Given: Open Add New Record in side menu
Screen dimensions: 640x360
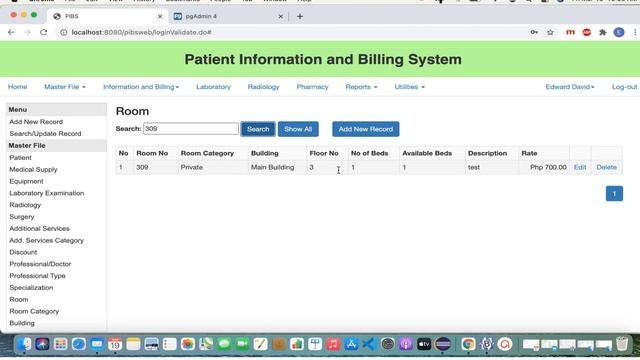Looking at the screenshot, I should click(x=36, y=122).
